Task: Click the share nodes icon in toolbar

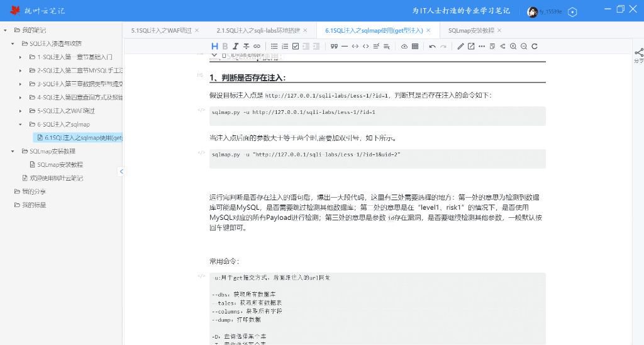Action: point(502,47)
